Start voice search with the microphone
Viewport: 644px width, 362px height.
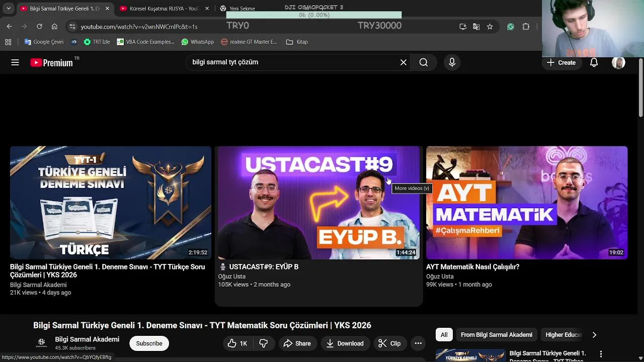pos(452,62)
